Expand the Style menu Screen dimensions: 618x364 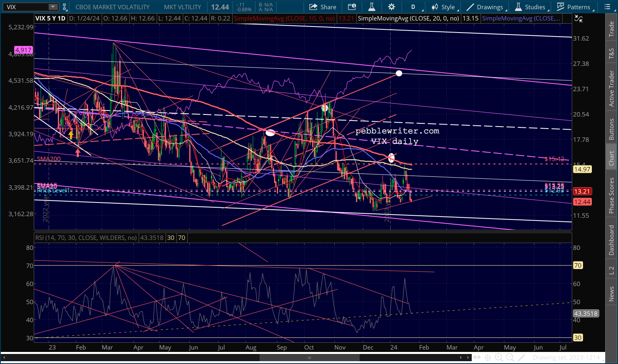tap(443, 7)
